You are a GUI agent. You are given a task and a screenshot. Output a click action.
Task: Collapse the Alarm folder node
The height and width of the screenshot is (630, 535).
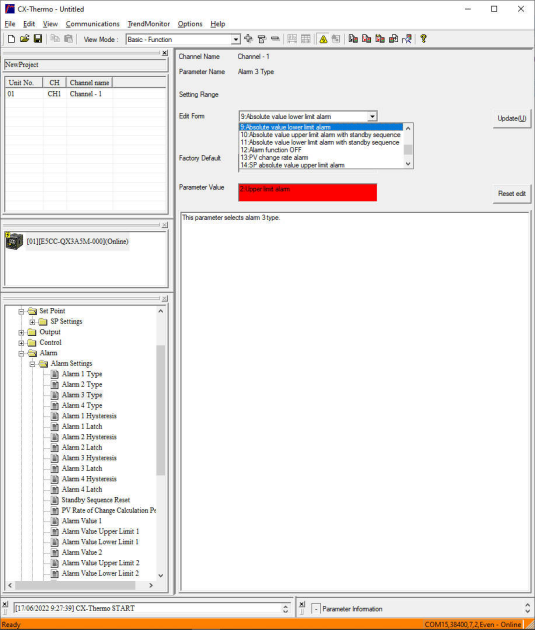[x=21, y=353]
